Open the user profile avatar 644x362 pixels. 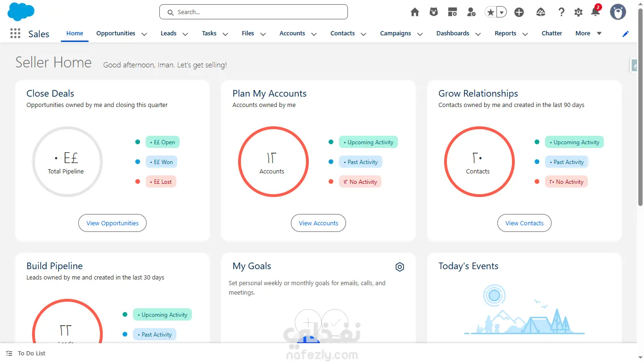click(618, 12)
